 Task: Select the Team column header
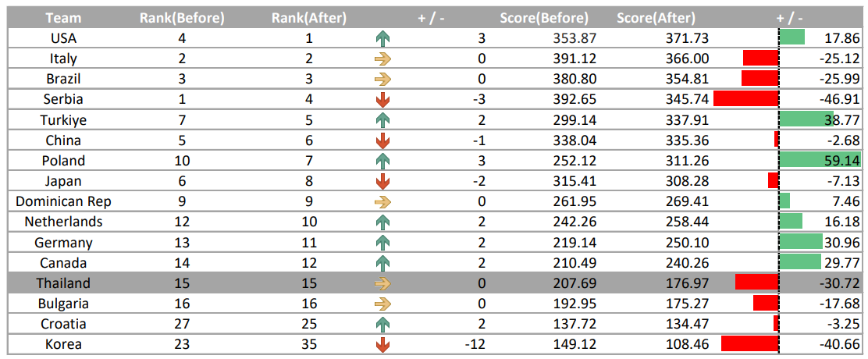[x=63, y=18]
